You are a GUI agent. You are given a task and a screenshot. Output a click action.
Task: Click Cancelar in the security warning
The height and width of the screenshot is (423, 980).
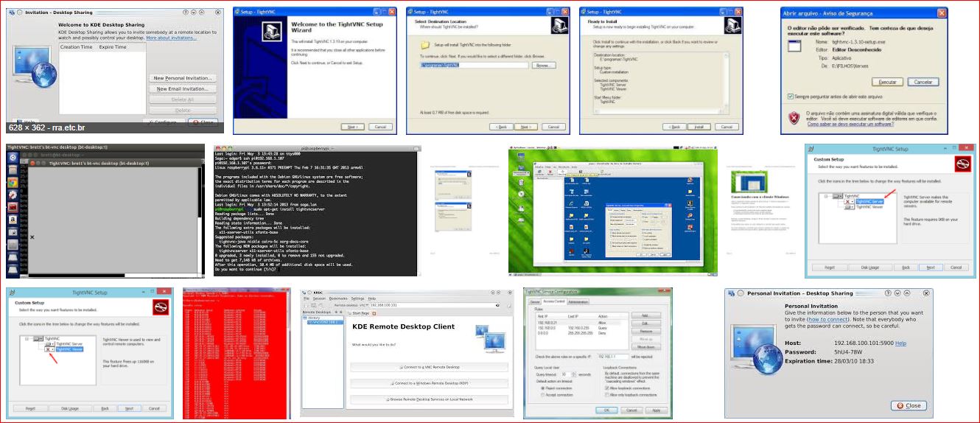[x=922, y=82]
